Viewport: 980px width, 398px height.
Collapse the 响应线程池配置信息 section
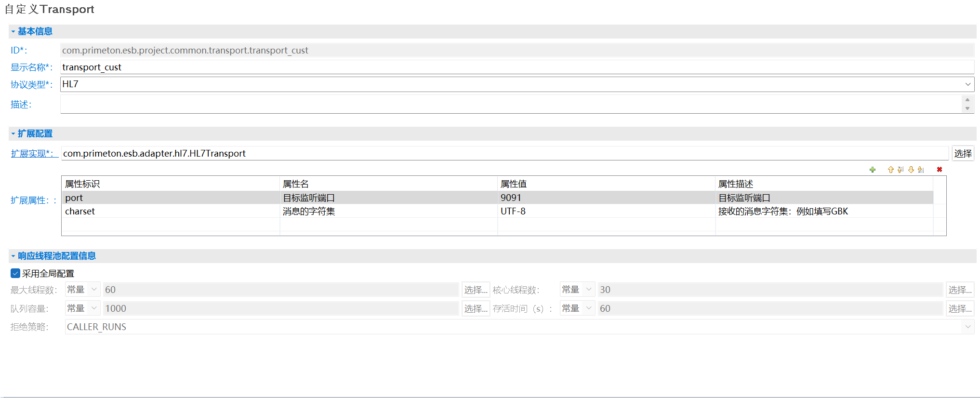(13, 256)
